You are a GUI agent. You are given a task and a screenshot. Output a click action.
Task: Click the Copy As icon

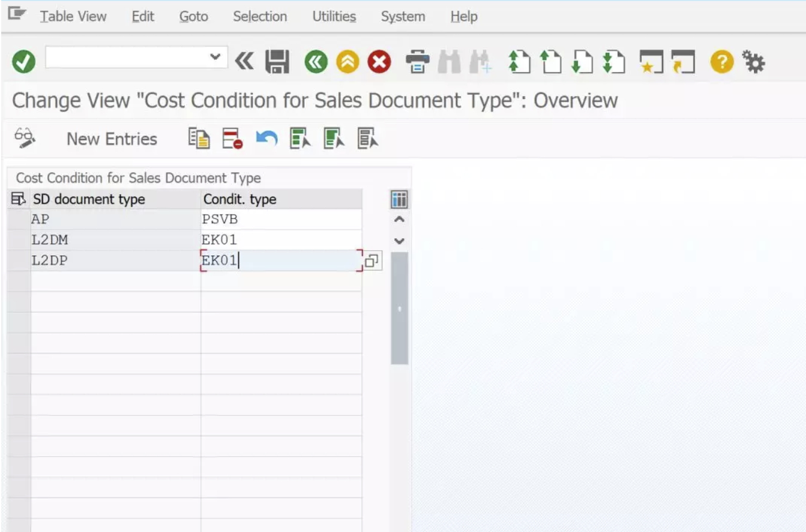tap(199, 139)
